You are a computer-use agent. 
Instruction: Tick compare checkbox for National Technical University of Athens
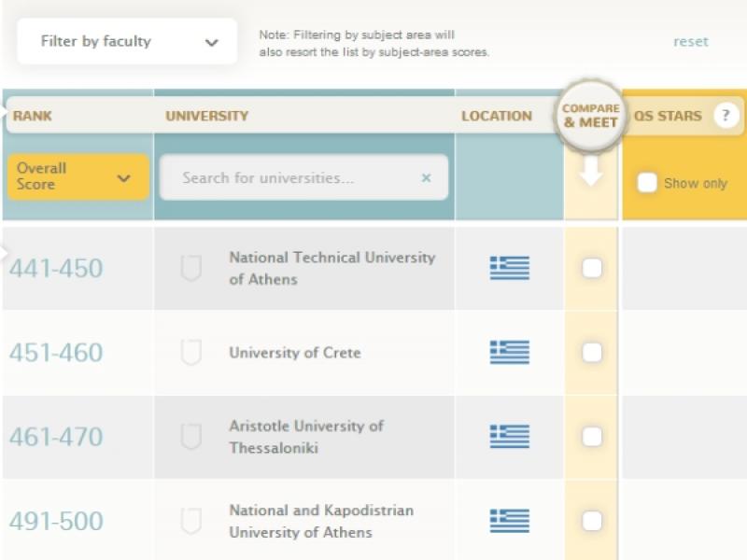pos(591,269)
